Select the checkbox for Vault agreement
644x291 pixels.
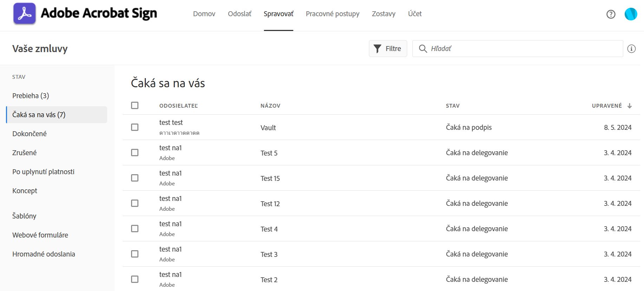135,127
